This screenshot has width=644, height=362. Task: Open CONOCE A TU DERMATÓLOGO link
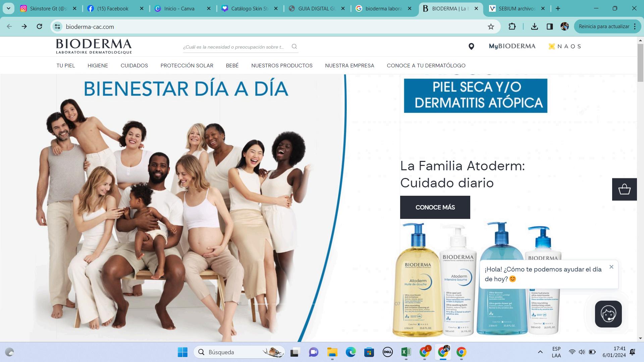(426, 65)
